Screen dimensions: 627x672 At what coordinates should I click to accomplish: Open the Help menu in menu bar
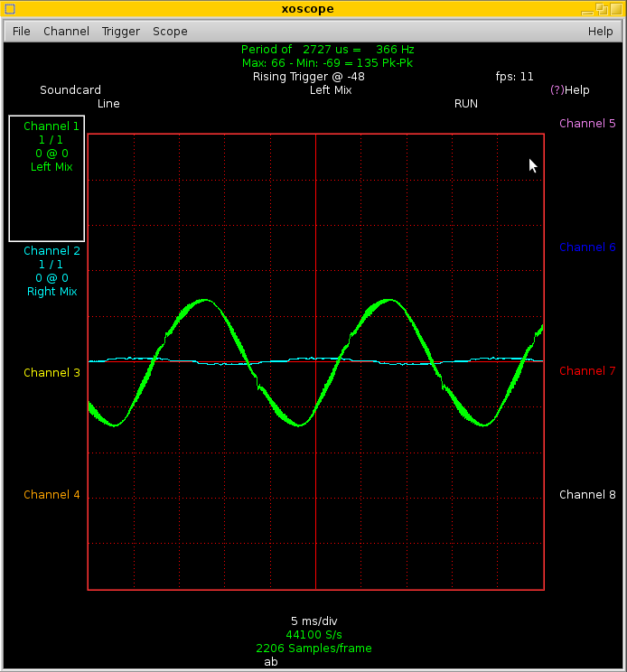pos(600,32)
